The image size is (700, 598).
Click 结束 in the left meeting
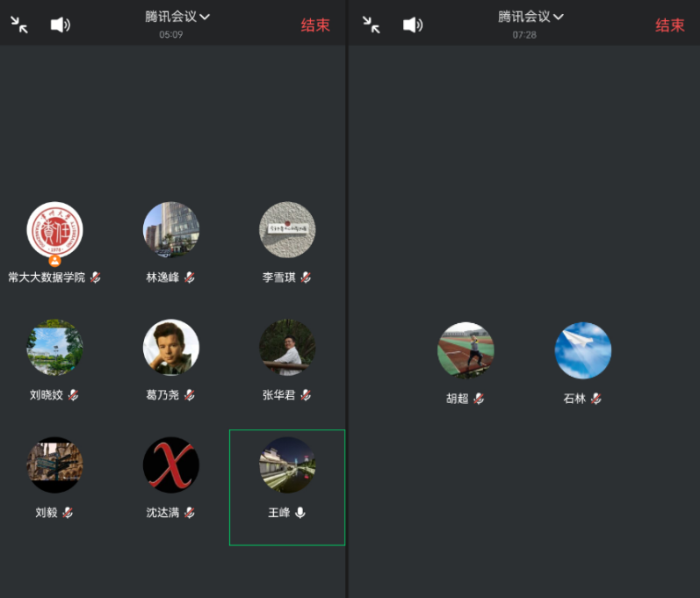pos(315,25)
